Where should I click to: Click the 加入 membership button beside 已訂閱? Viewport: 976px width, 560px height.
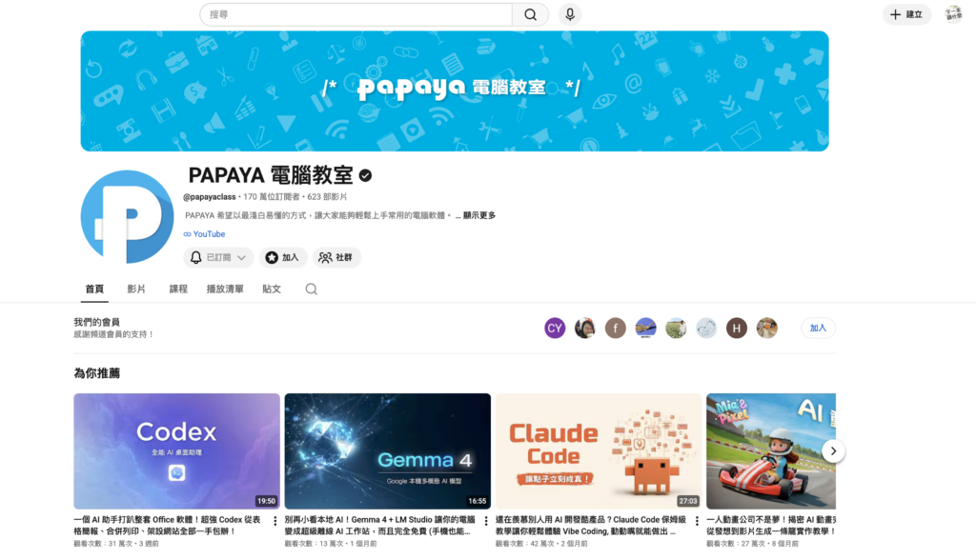(x=283, y=257)
